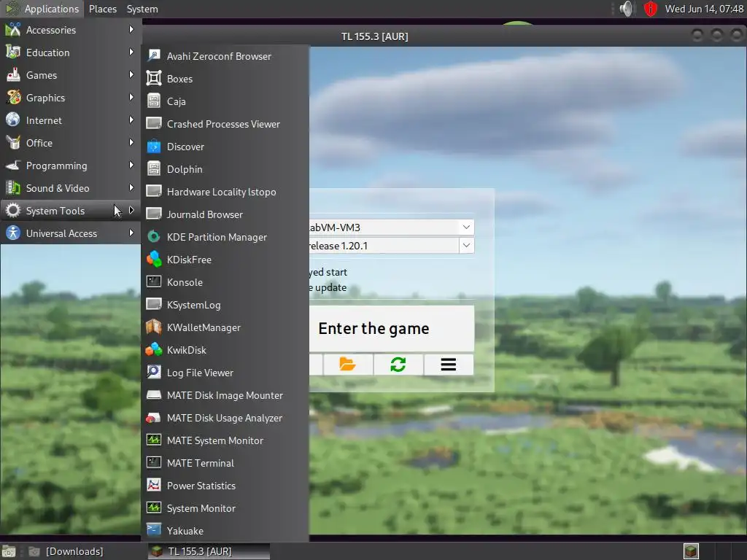Open the Applications menu in top panel
Screen dimensions: 747x560
pos(42,9)
